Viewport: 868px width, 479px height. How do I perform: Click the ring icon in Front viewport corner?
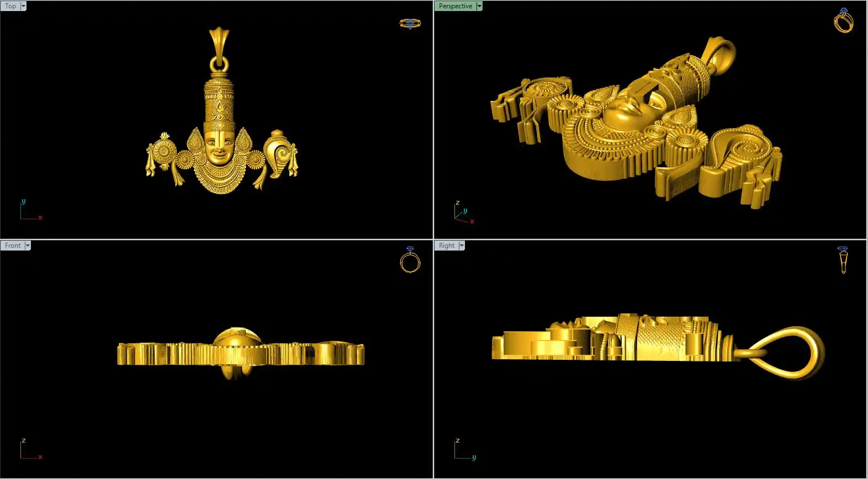coord(410,260)
